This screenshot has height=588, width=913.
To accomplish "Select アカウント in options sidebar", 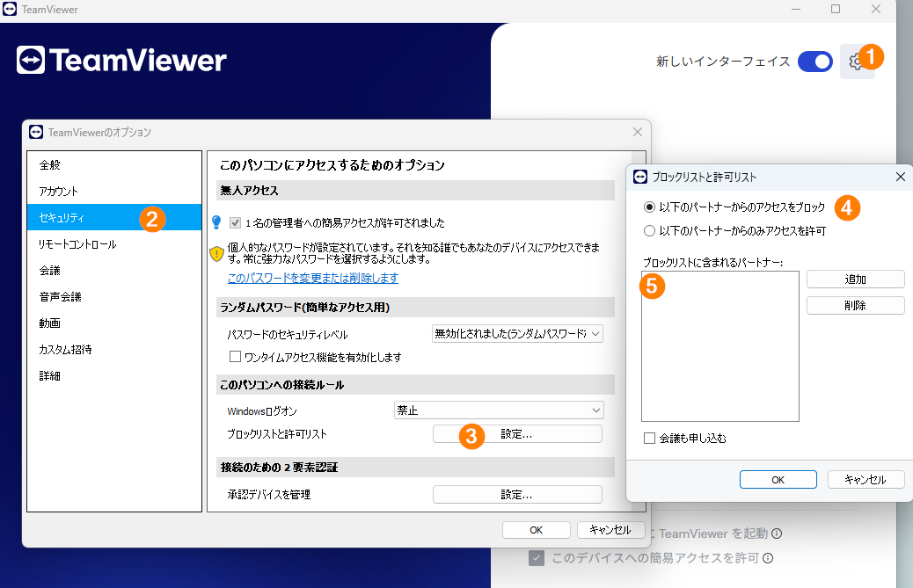I will pos(114,192).
